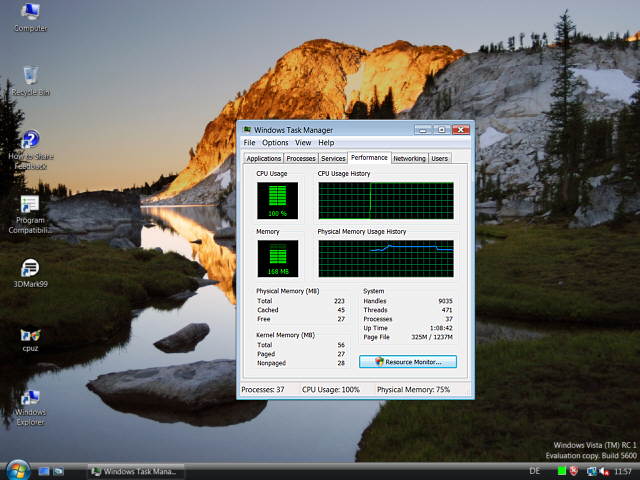Click the status bar Processes: 37
This screenshot has height=480, width=640.
[x=262, y=389]
